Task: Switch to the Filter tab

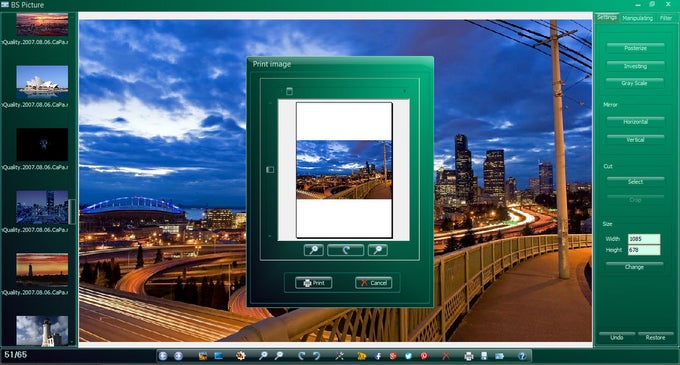Action: [666, 18]
